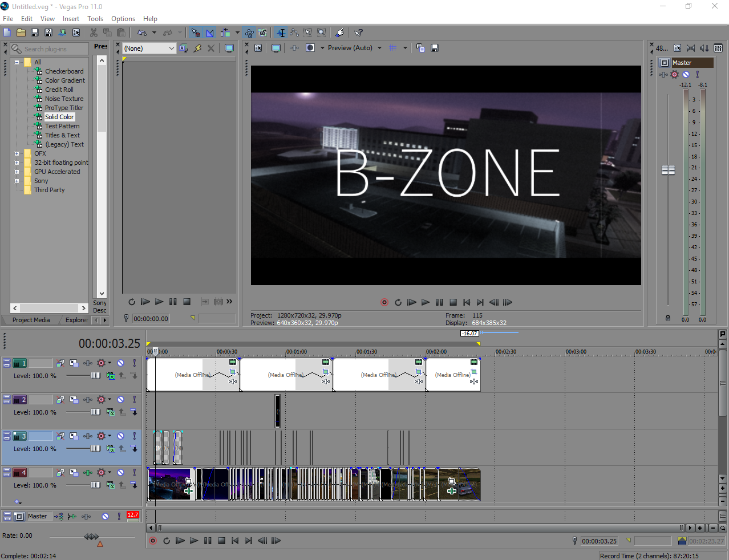Click the Search plug-ins field
Image resolution: width=729 pixels, height=560 pixels.
pos(50,49)
